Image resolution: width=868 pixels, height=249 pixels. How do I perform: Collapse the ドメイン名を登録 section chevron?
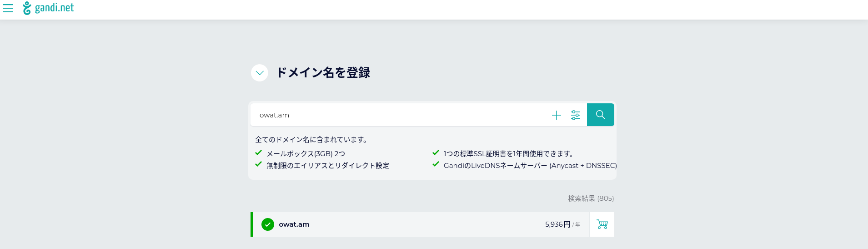pos(260,73)
